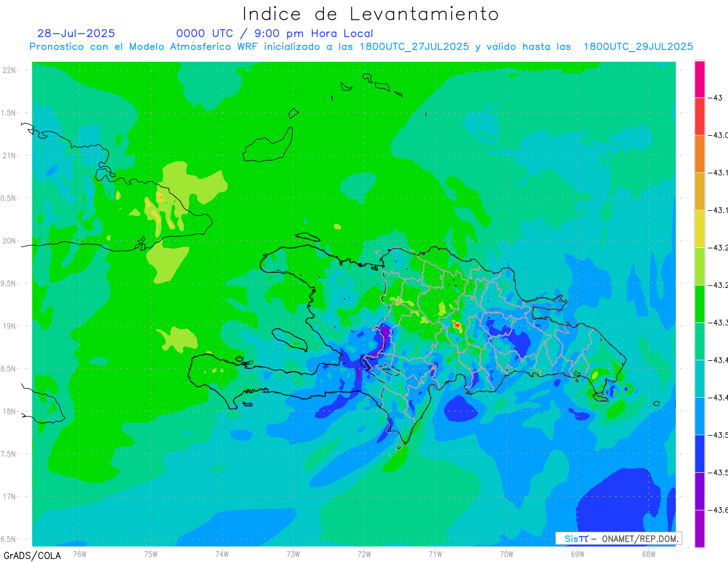Click the '70W' longitude label
Screen dimensions: 728x562
tap(507, 554)
